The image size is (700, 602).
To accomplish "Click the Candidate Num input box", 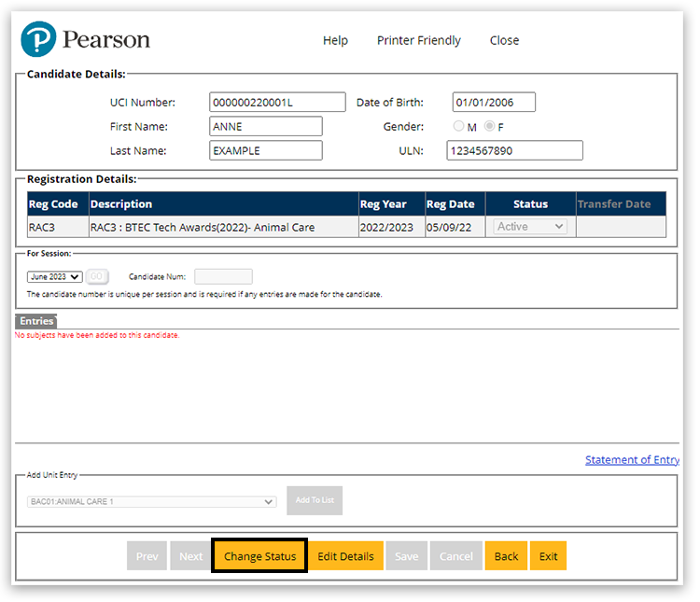I will pos(223,276).
